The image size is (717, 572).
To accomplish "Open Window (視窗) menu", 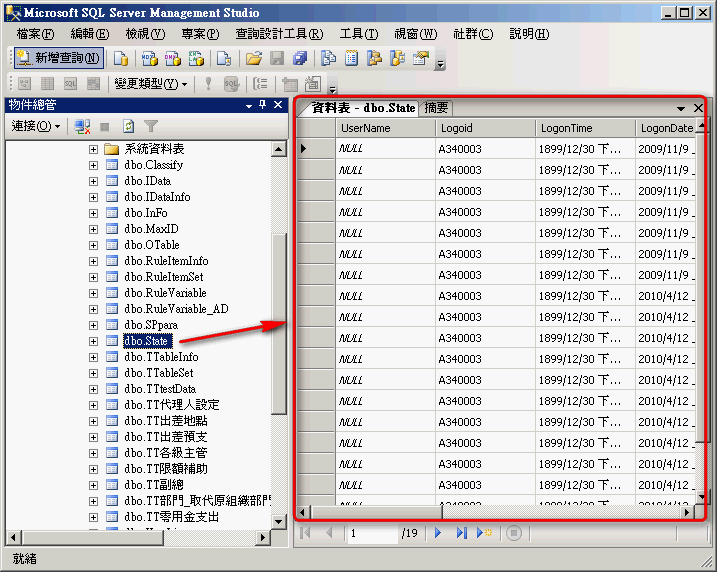I will (416, 34).
